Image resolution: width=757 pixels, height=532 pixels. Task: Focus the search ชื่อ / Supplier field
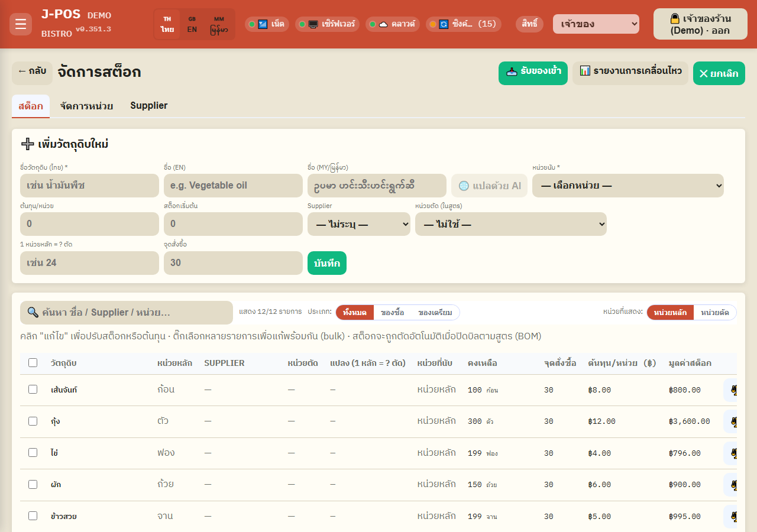click(x=127, y=313)
